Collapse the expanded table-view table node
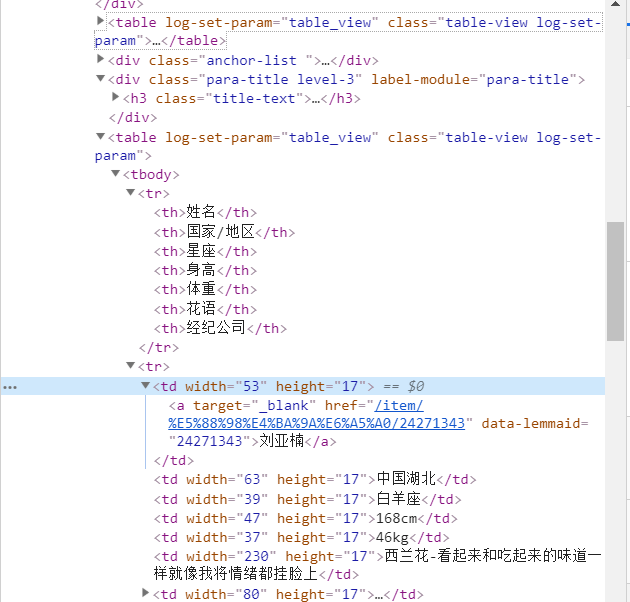Screen dimensions: 630x602 coord(100,136)
